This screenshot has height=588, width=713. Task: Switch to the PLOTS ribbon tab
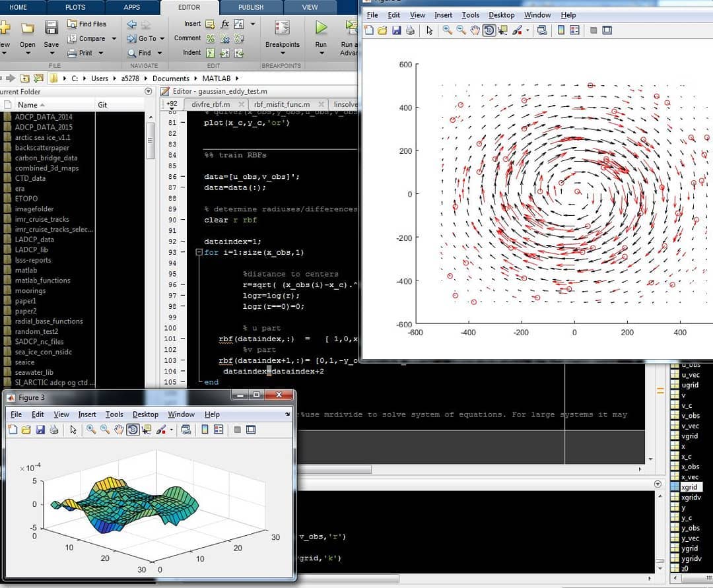75,7
